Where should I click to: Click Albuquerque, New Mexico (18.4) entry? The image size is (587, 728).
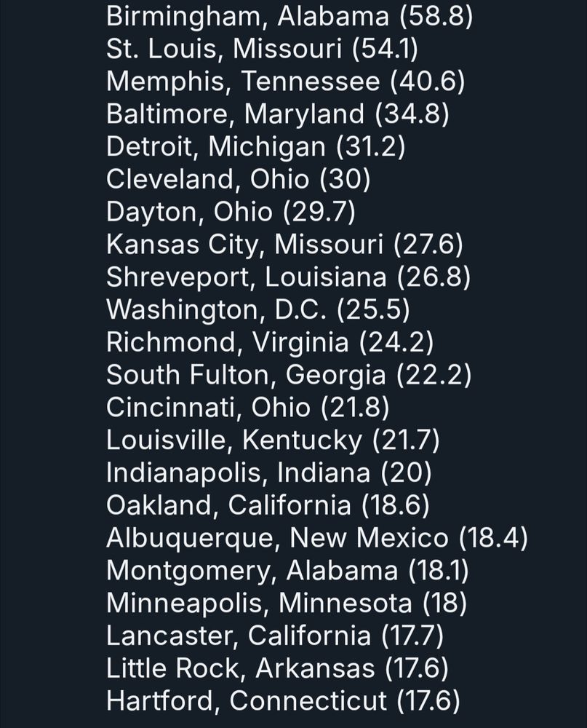point(317,538)
